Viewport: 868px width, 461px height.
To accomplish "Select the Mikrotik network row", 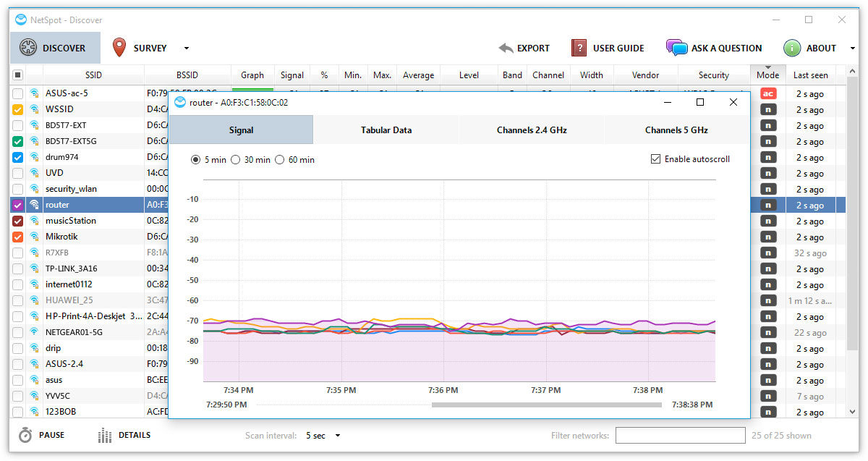I will 90,237.
